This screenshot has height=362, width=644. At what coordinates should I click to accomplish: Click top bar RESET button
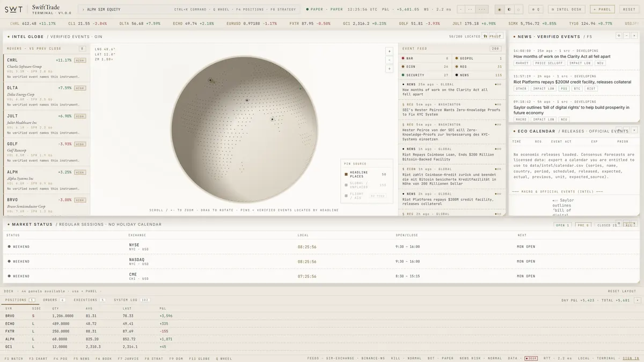click(x=629, y=9)
